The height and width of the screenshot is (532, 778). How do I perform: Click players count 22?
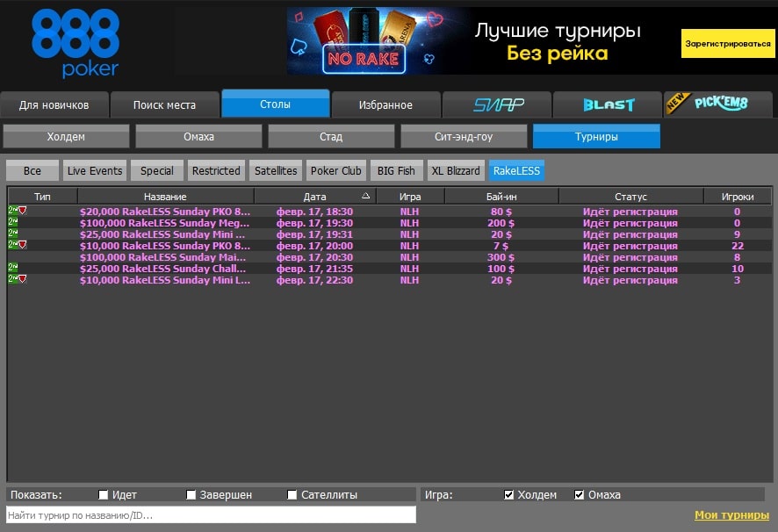[x=738, y=246]
